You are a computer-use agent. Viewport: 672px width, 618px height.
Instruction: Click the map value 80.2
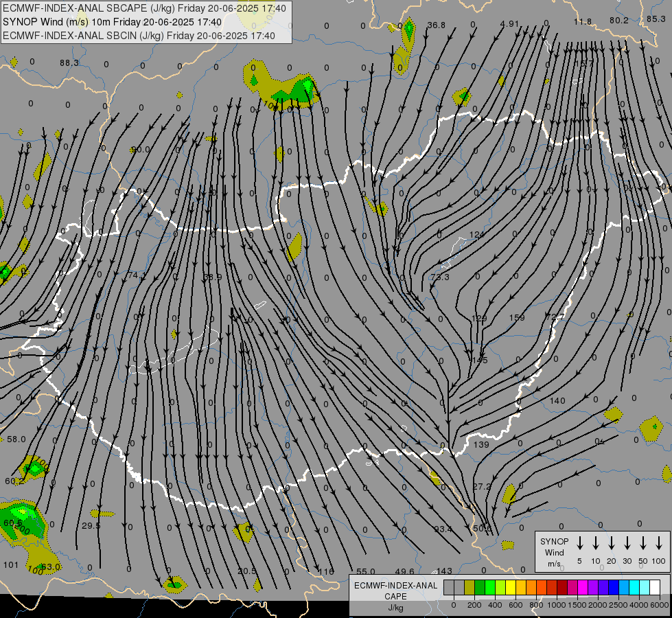coord(619,20)
